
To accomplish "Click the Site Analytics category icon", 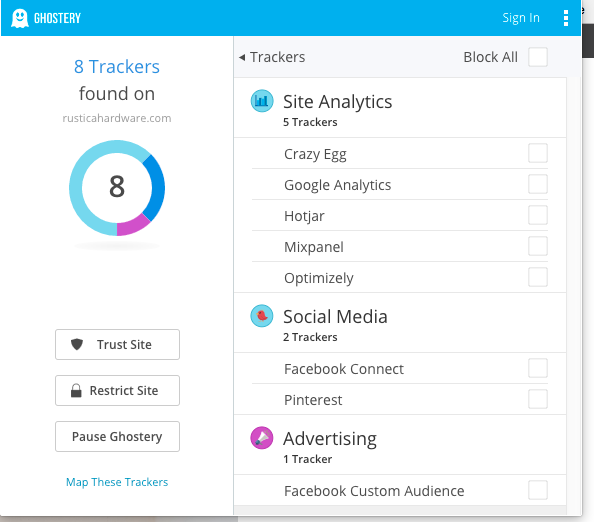I will (x=262, y=101).
